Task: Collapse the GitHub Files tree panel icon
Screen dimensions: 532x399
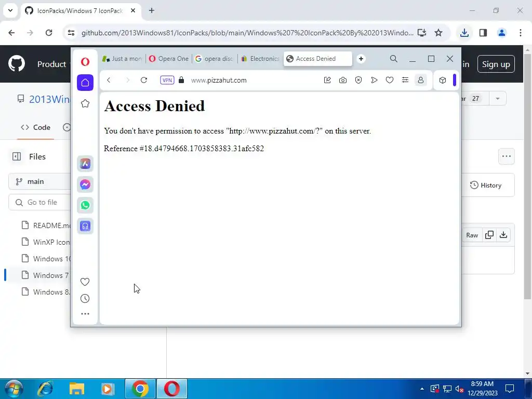Action: pyautogui.click(x=17, y=156)
